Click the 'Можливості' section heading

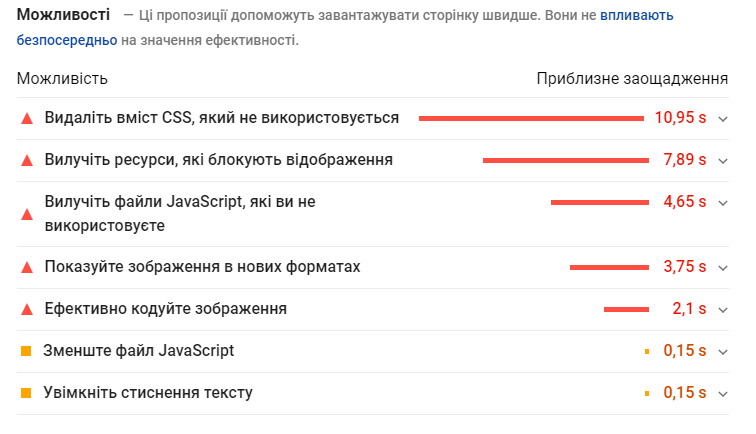[63, 16]
